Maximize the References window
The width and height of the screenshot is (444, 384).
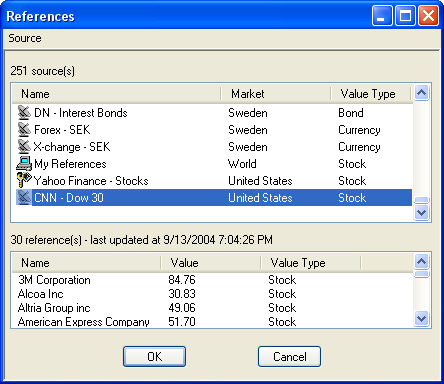click(405, 15)
